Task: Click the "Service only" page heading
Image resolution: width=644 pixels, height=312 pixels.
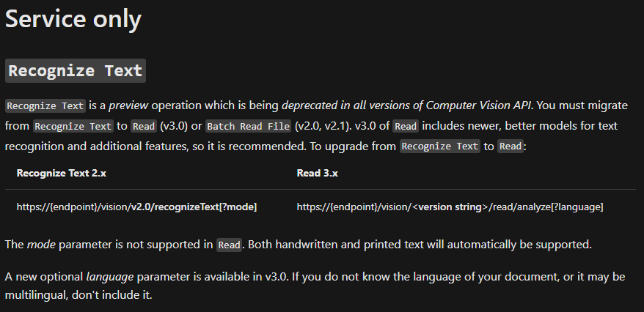Action: (x=73, y=18)
